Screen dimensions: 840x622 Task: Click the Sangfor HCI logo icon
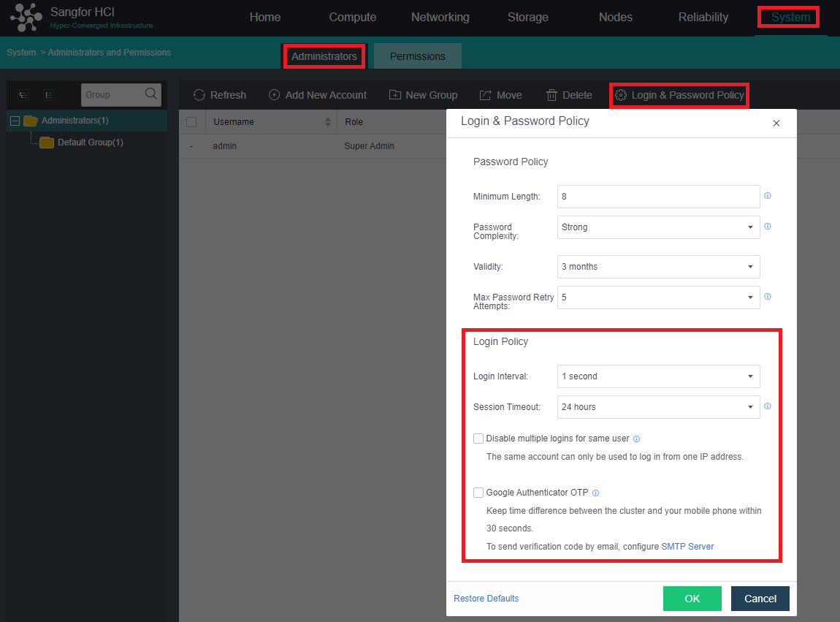click(x=26, y=17)
